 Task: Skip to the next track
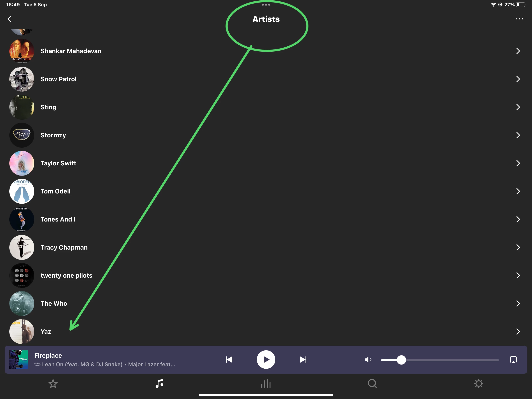click(x=303, y=359)
